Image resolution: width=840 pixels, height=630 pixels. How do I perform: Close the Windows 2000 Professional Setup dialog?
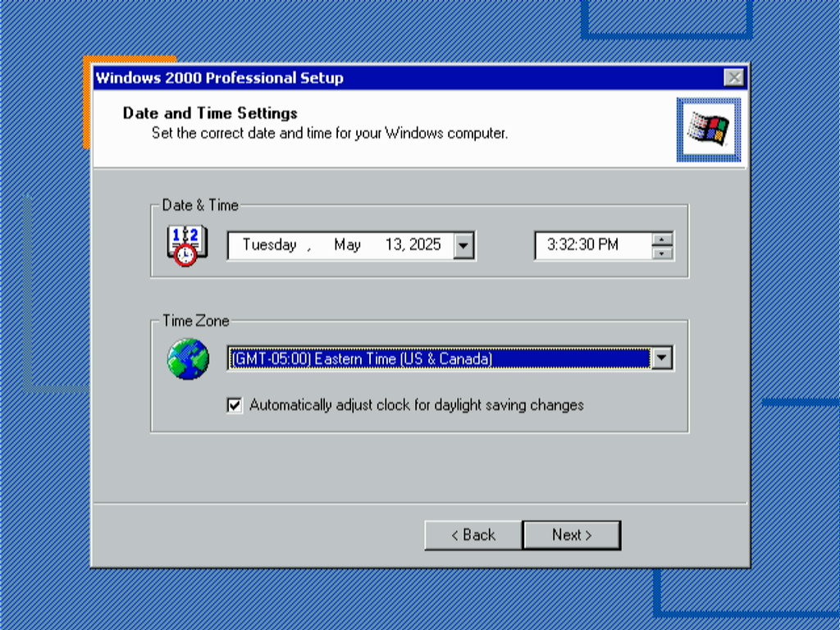(734, 78)
